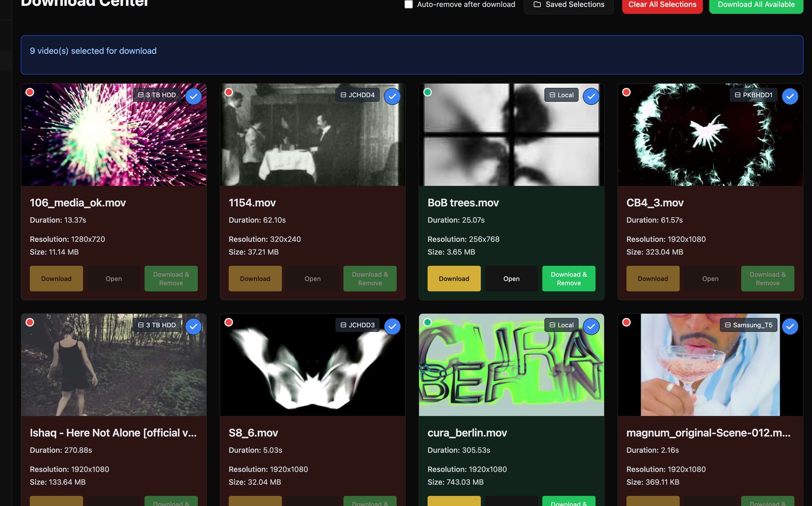
Task: Click the 3 TB HDD drive badge on 106_media_ok.mov
Action: coord(157,95)
